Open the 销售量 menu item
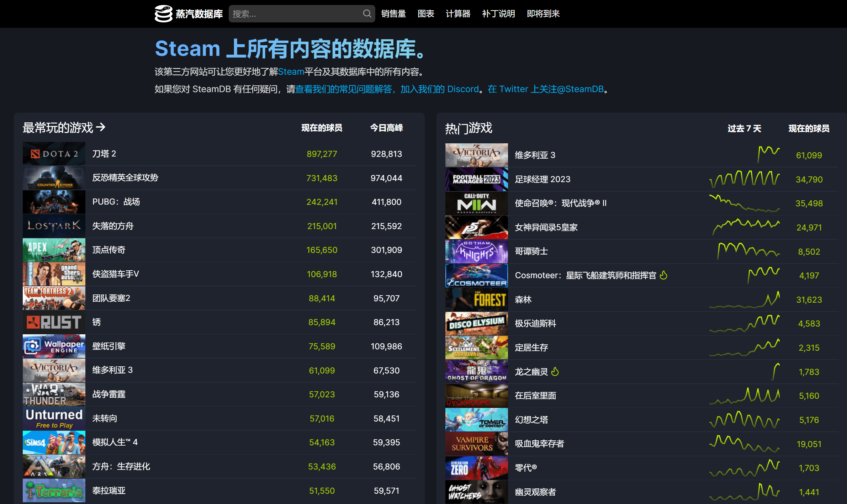This screenshot has width=847, height=504. pyautogui.click(x=393, y=14)
